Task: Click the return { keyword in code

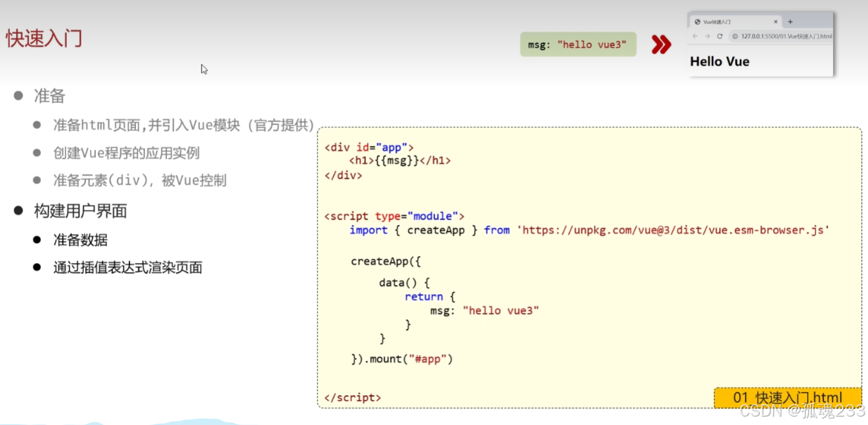Action: pos(430,297)
